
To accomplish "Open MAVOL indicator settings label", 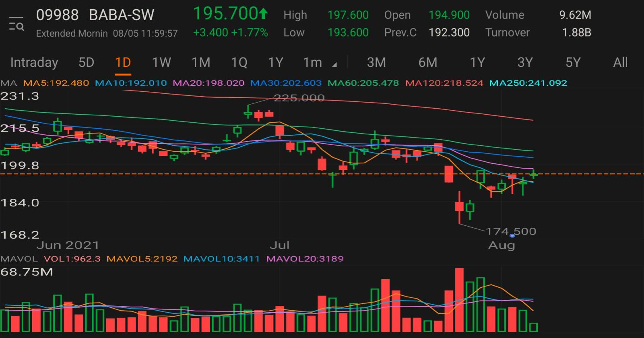I will [x=19, y=259].
